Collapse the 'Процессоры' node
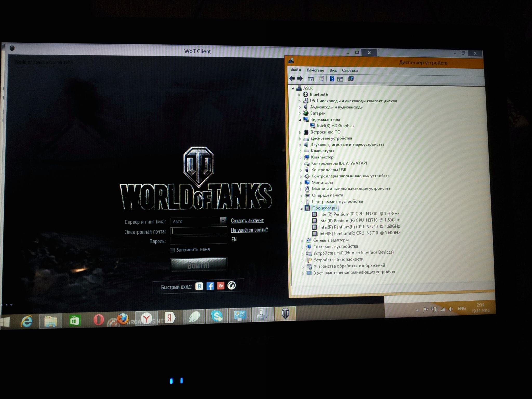Screen dimensions: 532x399 click(302, 208)
